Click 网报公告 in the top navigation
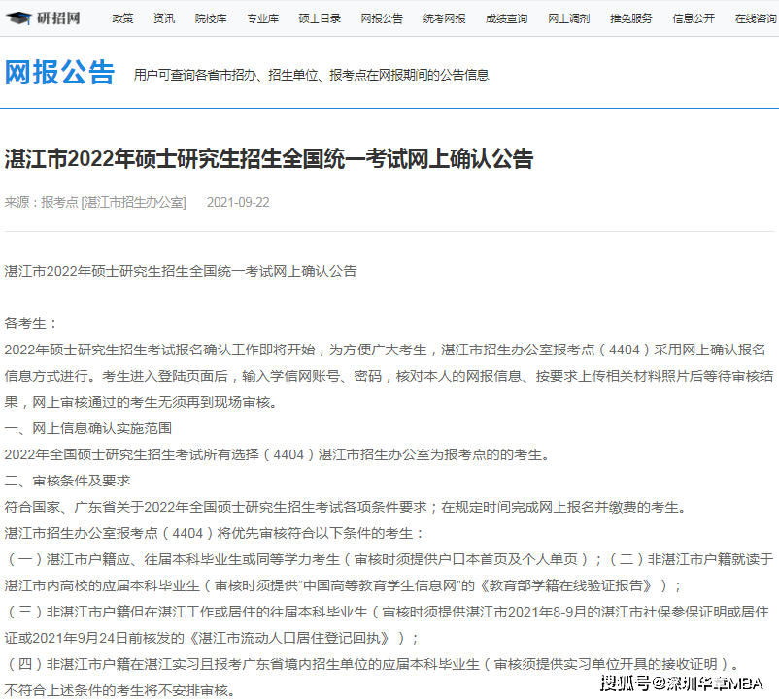The height and width of the screenshot is (700, 779). [382, 18]
